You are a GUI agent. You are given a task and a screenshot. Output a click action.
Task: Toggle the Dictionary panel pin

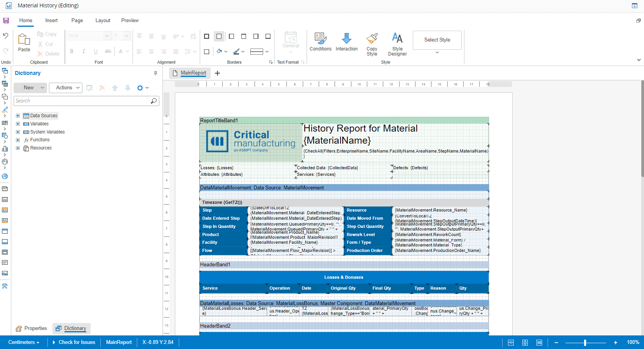pyautogui.click(x=155, y=73)
